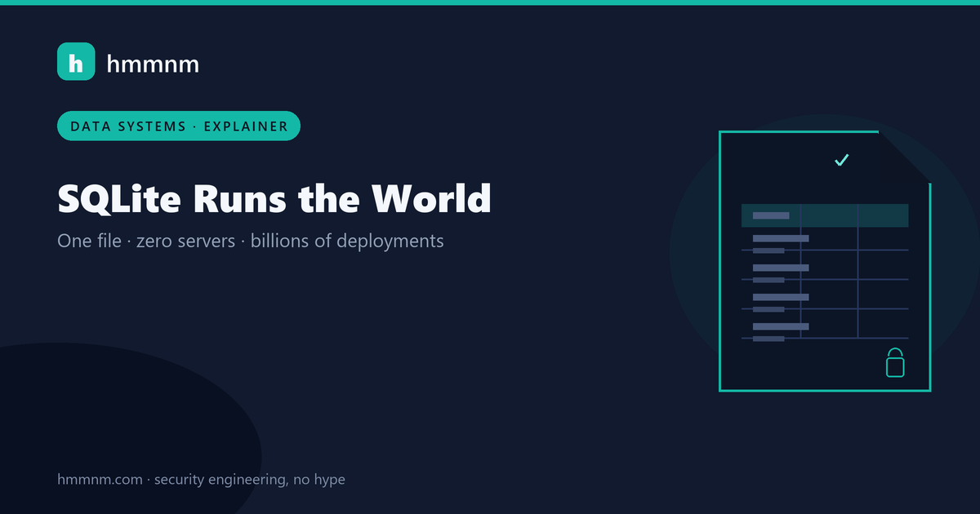Click the highlighted table header row in document
980x514 pixels.
coord(825,215)
